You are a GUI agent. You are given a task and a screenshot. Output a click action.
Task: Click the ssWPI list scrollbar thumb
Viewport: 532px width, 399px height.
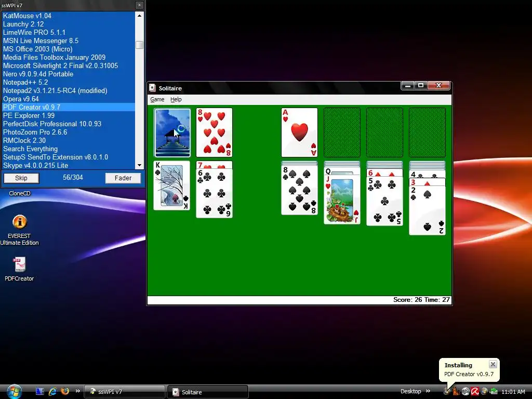point(139,45)
